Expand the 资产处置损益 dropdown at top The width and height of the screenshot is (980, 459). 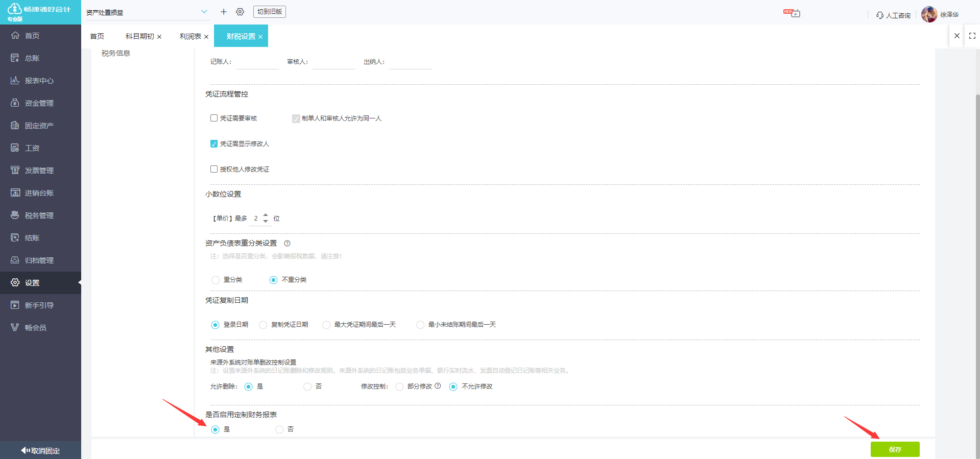point(204,12)
